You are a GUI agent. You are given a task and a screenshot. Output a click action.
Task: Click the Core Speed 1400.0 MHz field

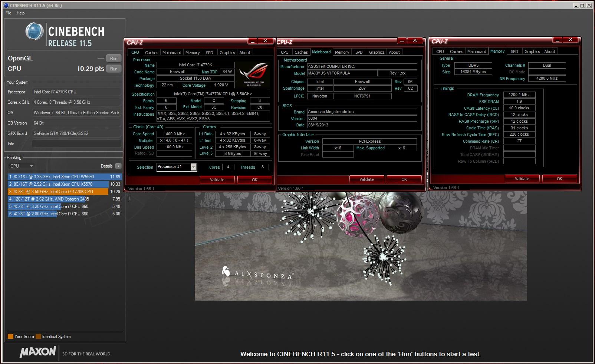(x=174, y=134)
